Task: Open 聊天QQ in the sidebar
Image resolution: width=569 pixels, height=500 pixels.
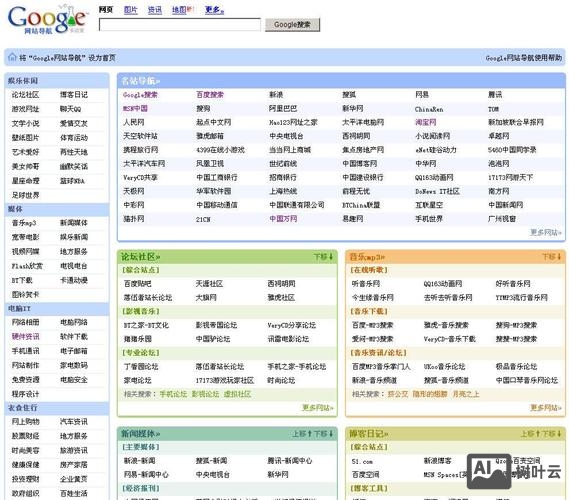Action: [x=70, y=109]
